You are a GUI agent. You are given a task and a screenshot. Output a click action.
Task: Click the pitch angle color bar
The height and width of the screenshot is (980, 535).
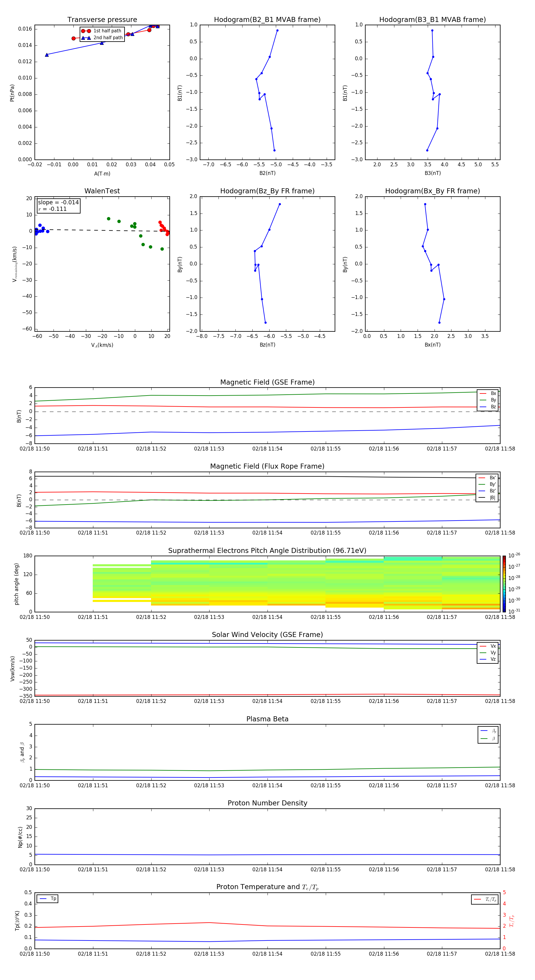[504, 584]
